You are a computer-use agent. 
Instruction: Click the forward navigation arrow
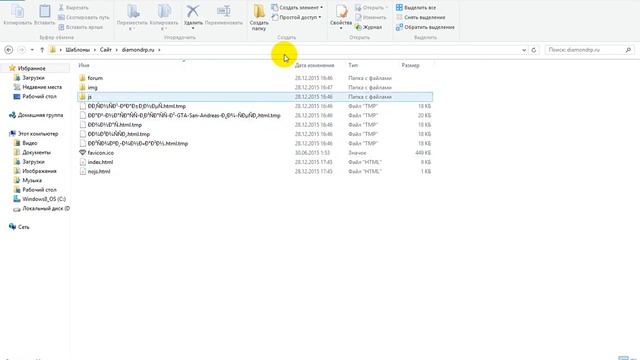21,50
